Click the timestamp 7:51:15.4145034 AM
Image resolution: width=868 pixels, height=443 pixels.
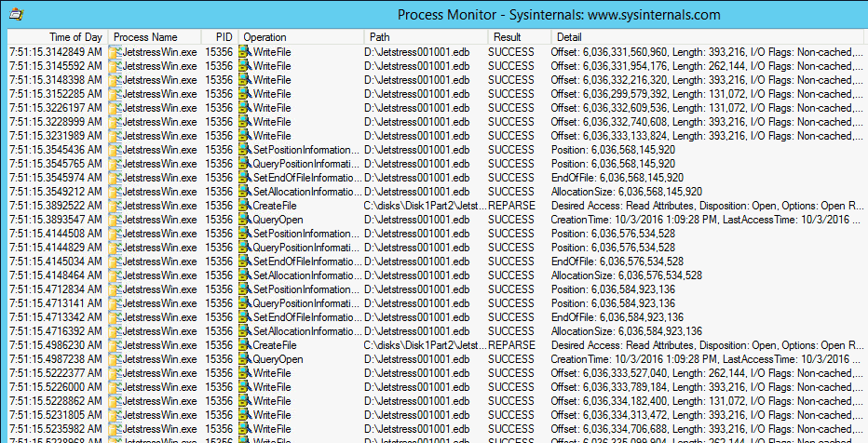click(x=55, y=262)
